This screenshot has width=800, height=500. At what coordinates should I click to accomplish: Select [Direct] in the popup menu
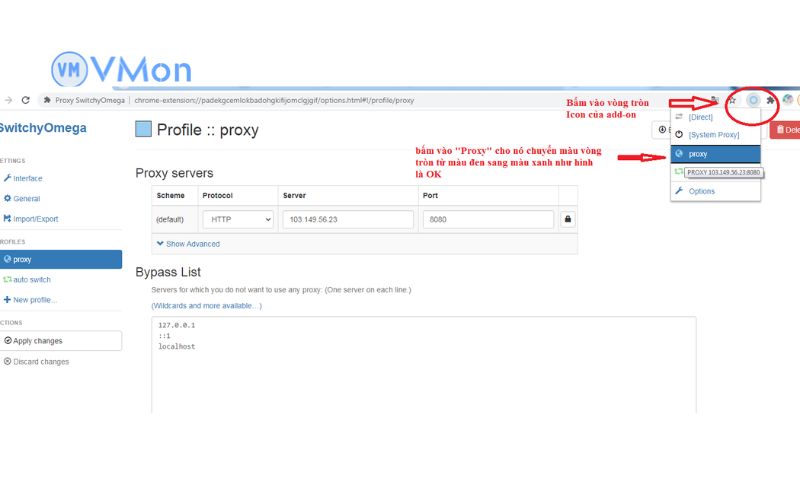tap(715, 117)
